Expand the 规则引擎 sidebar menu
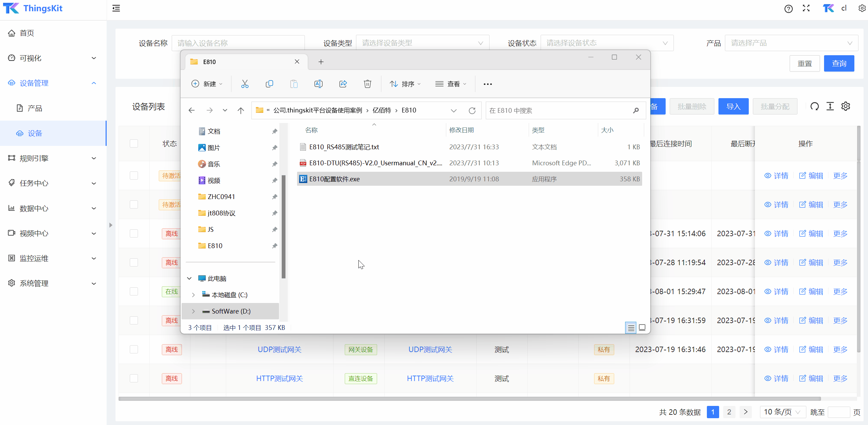Image resolution: width=868 pixels, height=425 pixels. (53, 158)
